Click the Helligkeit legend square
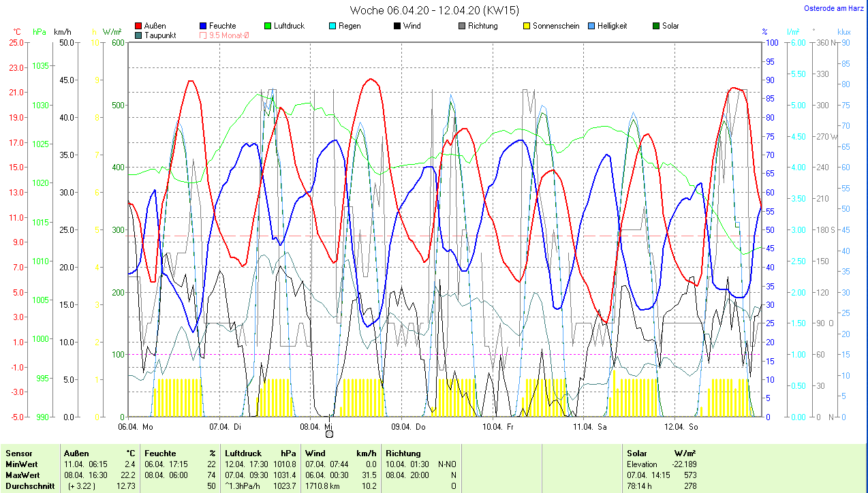 591,26
